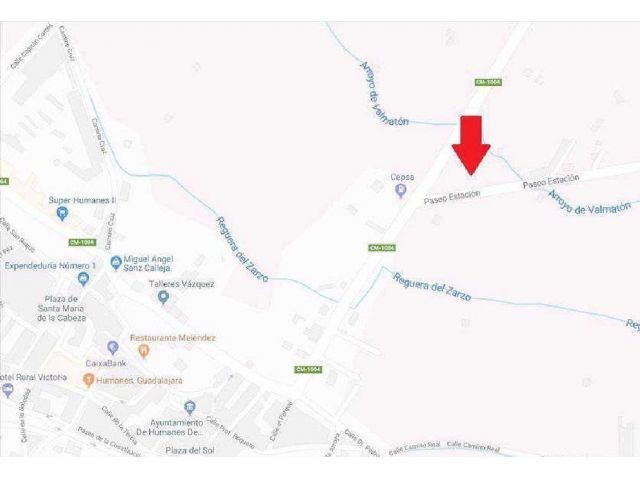The height and width of the screenshot is (480, 640).
Task: Click the Cepsa gas station pin
Action: click(401, 191)
